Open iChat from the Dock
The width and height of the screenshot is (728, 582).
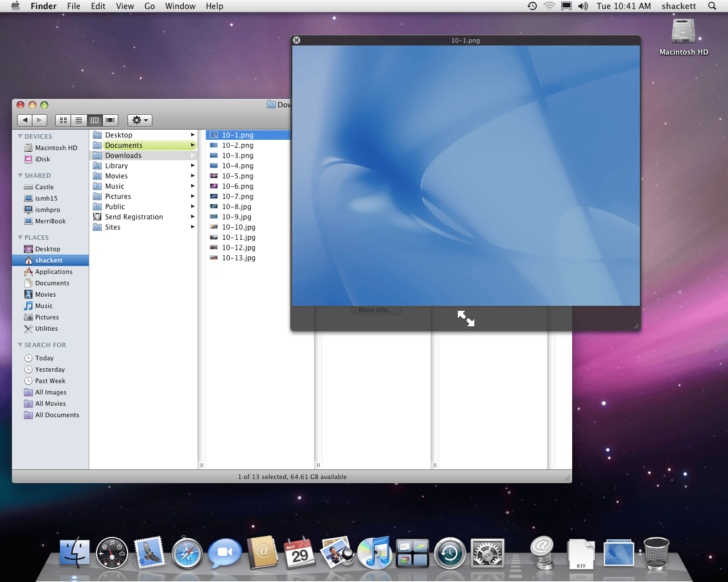point(225,554)
